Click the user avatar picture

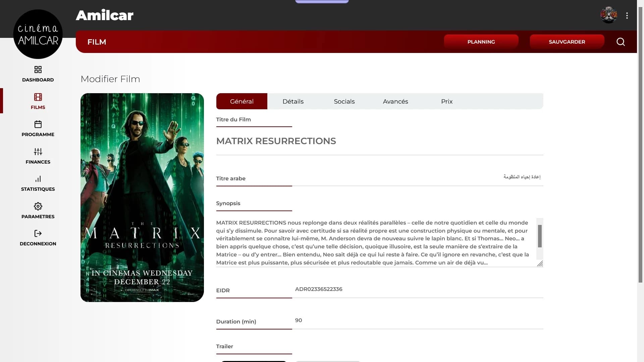(608, 15)
